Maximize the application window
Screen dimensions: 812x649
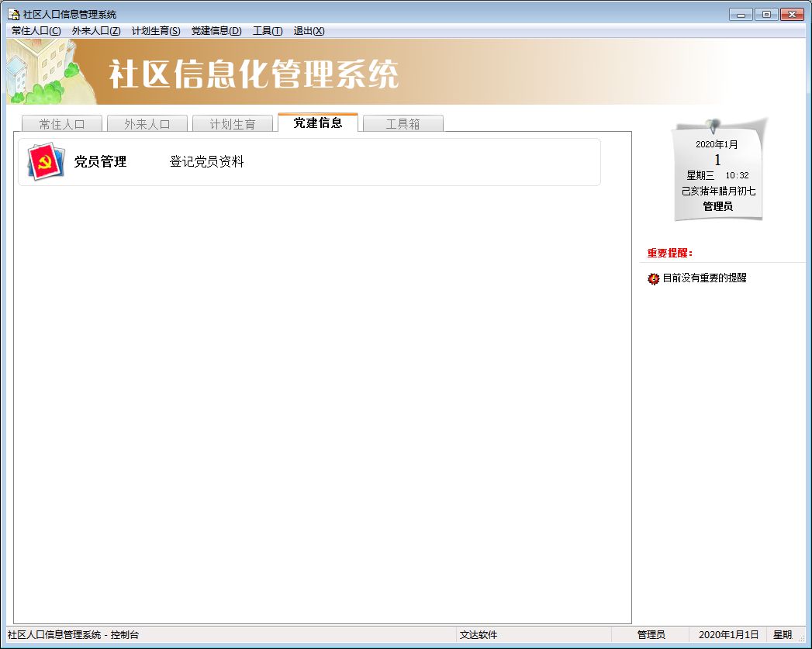(x=766, y=14)
